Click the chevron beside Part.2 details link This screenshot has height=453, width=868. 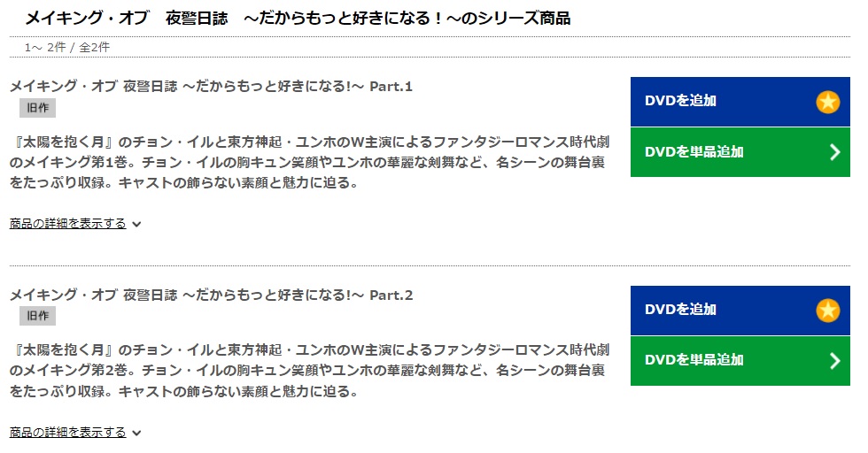(136, 433)
